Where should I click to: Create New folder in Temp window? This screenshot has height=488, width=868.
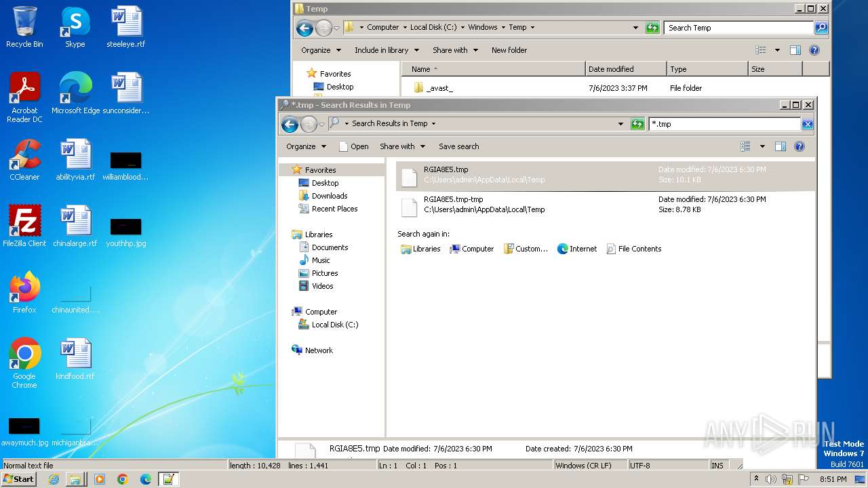509,50
